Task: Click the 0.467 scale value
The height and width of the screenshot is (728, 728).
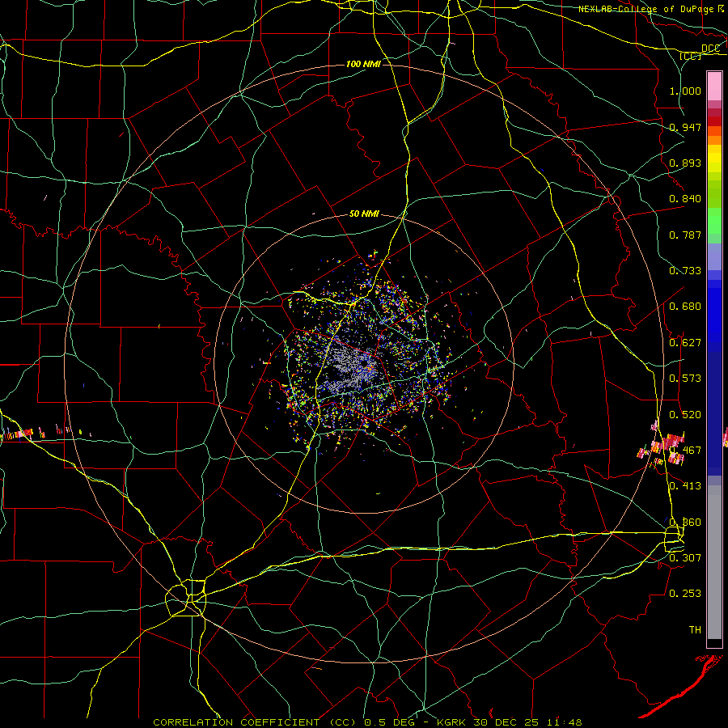Action: pos(685,450)
